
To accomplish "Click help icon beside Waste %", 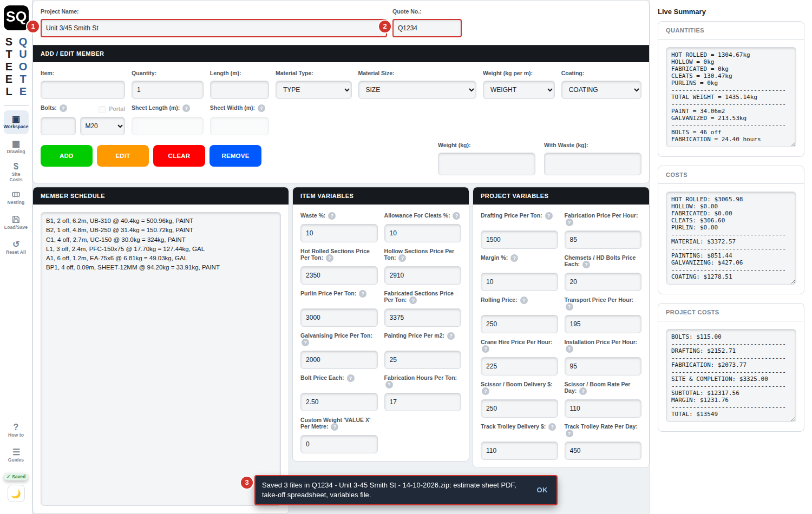I will [x=332, y=216].
